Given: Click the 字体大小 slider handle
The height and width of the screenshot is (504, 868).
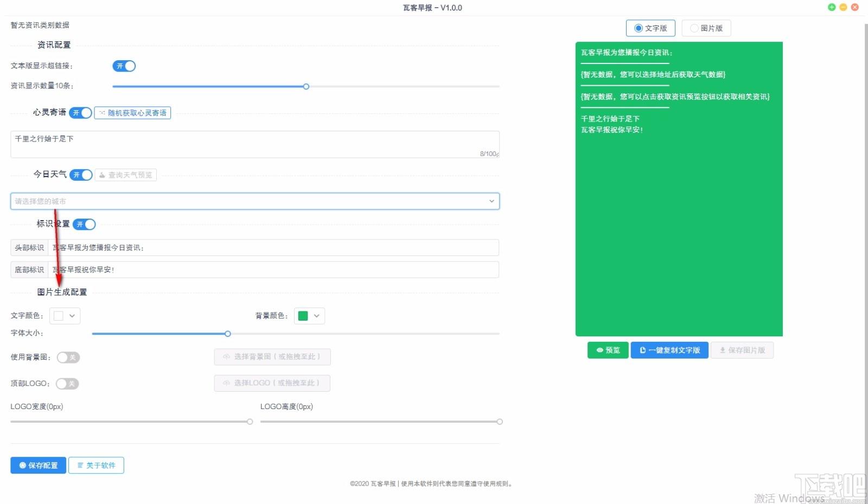Looking at the screenshot, I should point(228,334).
